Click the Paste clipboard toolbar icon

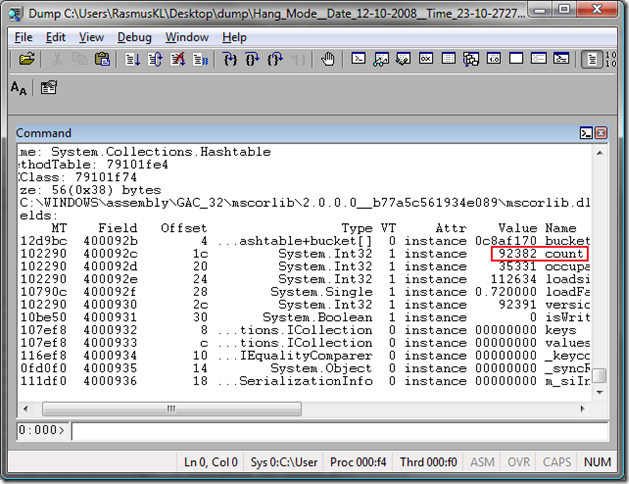(102, 59)
